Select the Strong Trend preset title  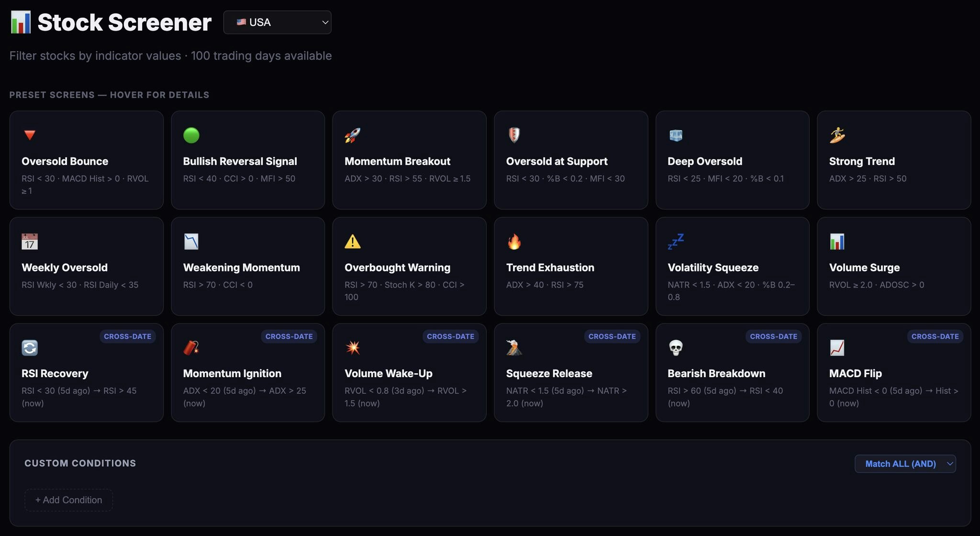(x=862, y=161)
